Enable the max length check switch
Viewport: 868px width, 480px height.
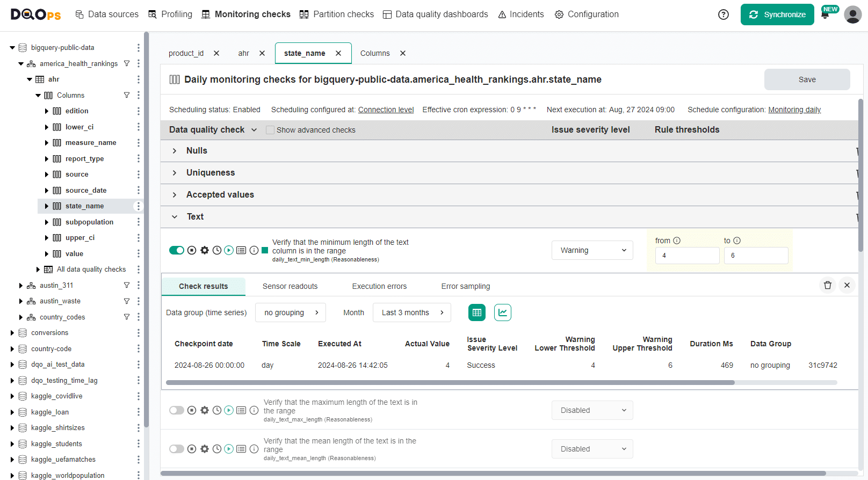(177, 410)
